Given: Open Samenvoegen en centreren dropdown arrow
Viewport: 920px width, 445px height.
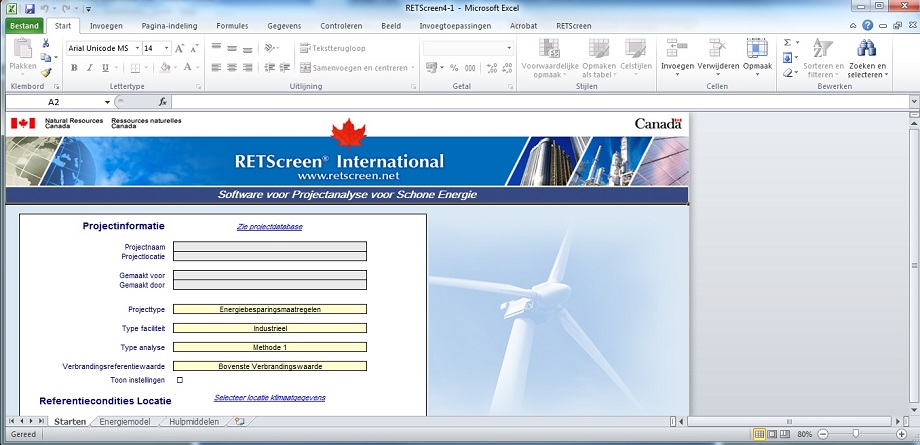Looking at the screenshot, I should (x=412, y=68).
